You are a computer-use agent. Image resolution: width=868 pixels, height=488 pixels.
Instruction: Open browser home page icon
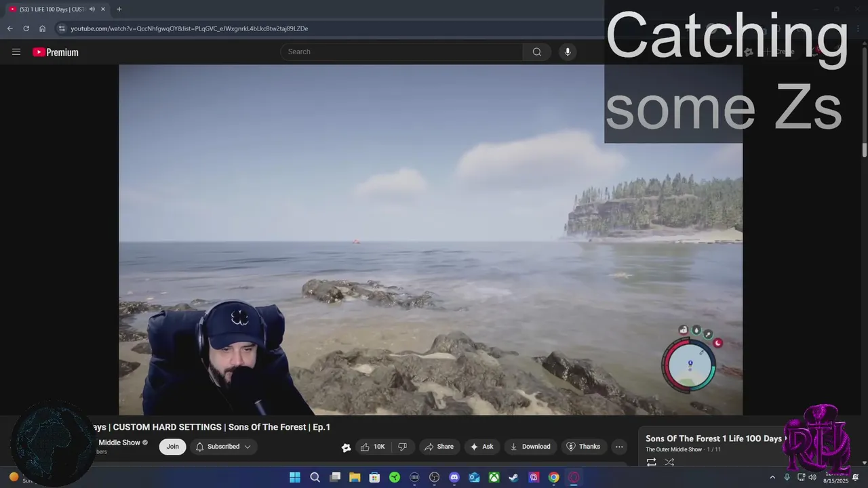click(42, 28)
